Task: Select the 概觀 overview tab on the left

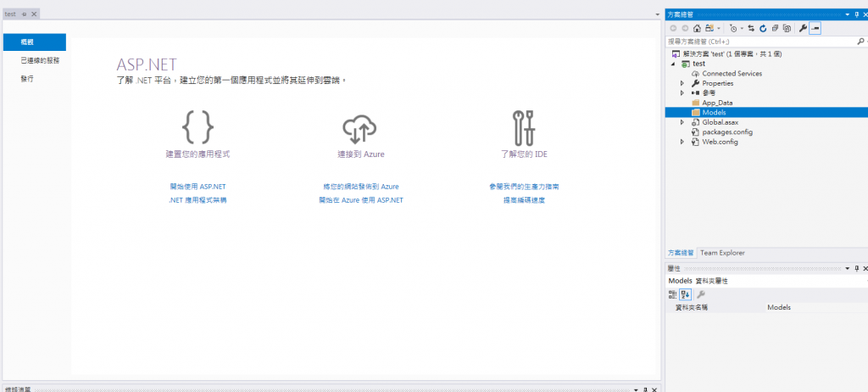Action: [x=34, y=42]
